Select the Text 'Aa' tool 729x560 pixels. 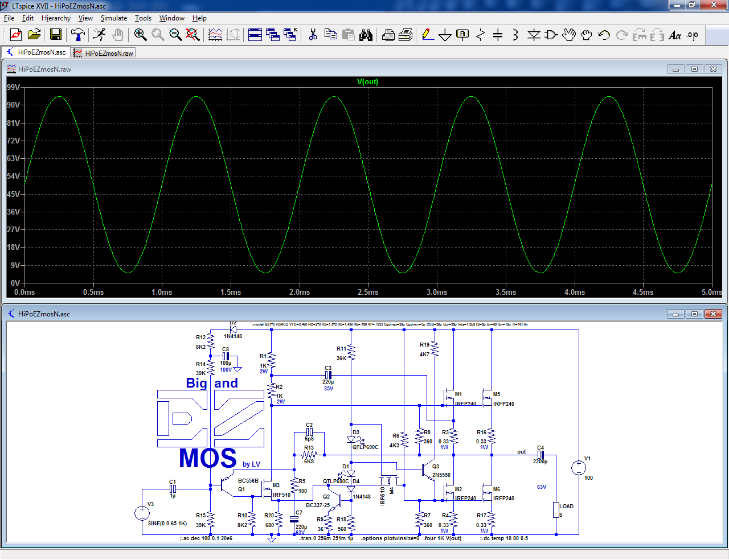[675, 35]
